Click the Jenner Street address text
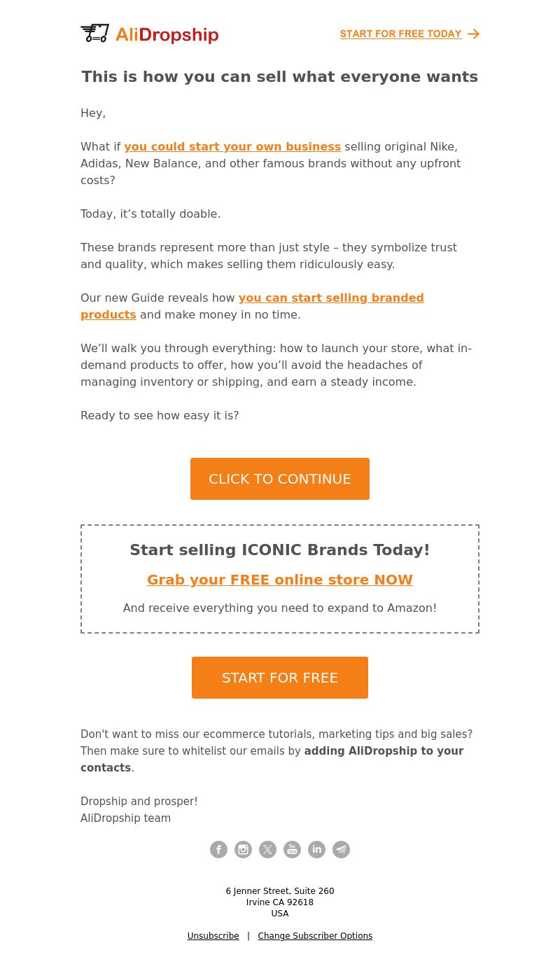The image size is (560, 978). [x=280, y=891]
